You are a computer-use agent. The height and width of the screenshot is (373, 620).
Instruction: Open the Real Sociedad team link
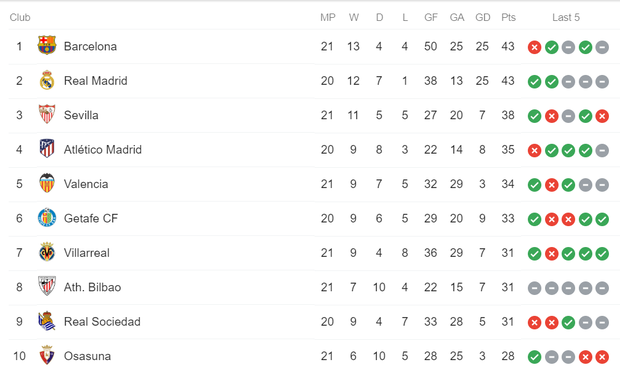coord(102,322)
